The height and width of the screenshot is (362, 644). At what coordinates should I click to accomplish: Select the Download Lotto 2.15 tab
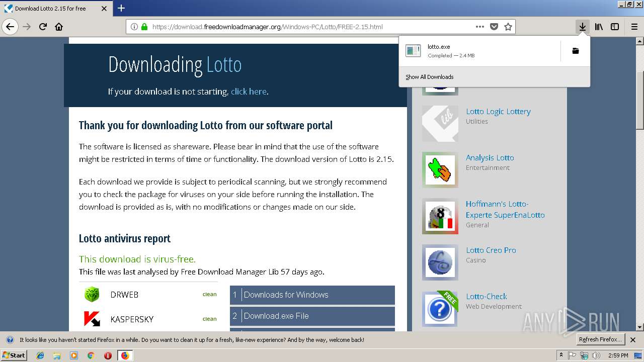(55, 9)
